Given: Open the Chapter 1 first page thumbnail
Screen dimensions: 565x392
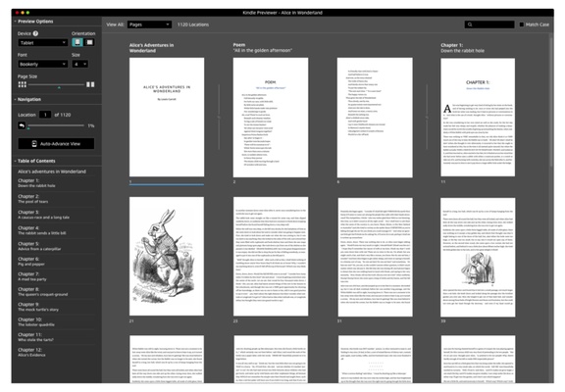Looking at the screenshot, I should click(478, 118).
